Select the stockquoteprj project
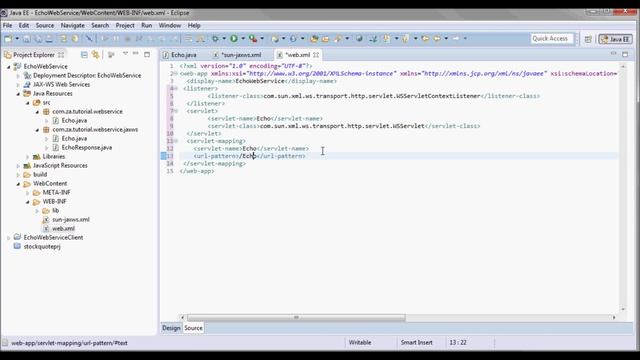 pos(42,247)
